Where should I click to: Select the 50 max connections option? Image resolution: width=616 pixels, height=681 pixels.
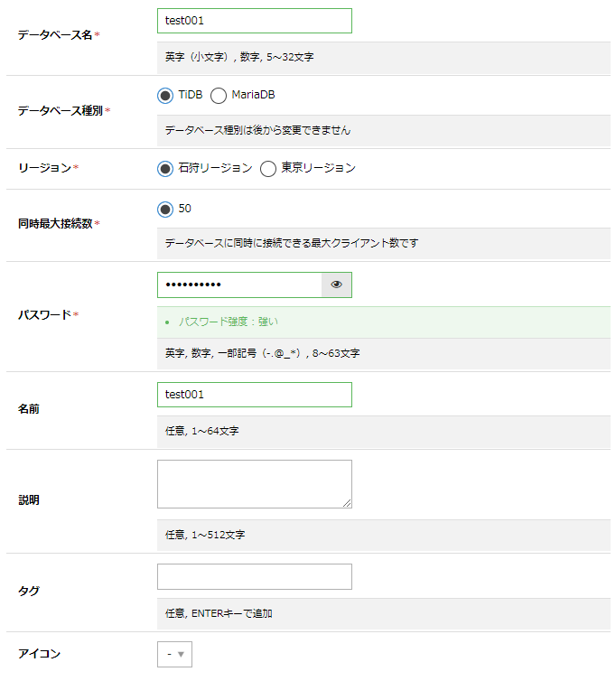click(x=165, y=210)
